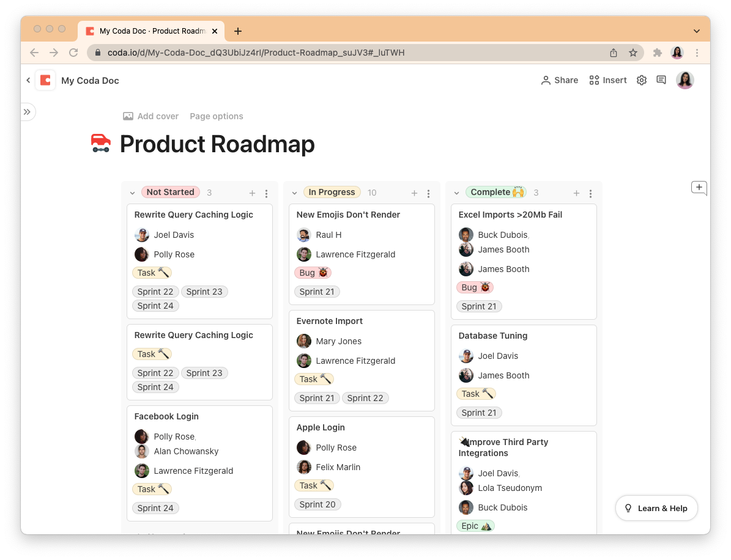The image size is (731, 560).
Task: Open In Progress column options menu
Action: coord(428,193)
